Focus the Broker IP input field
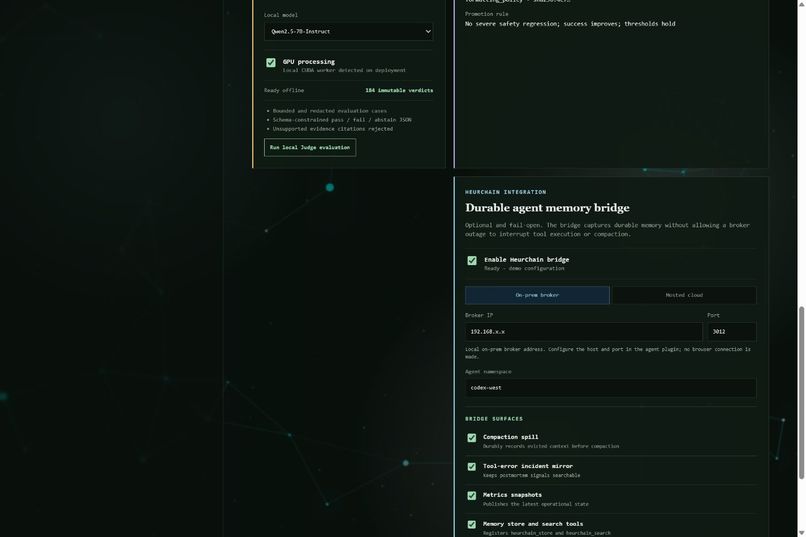This screenshot has width=806, height=537. point(583,331)
